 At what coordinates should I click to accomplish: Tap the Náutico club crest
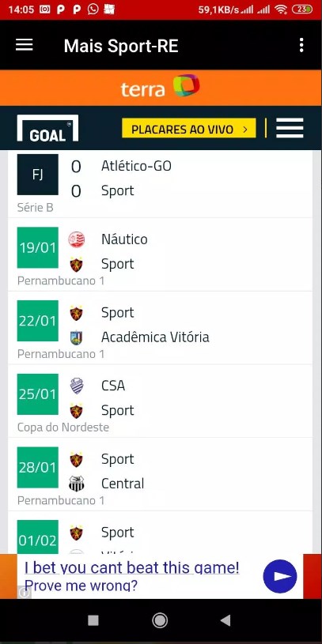(x=77, y=239)
